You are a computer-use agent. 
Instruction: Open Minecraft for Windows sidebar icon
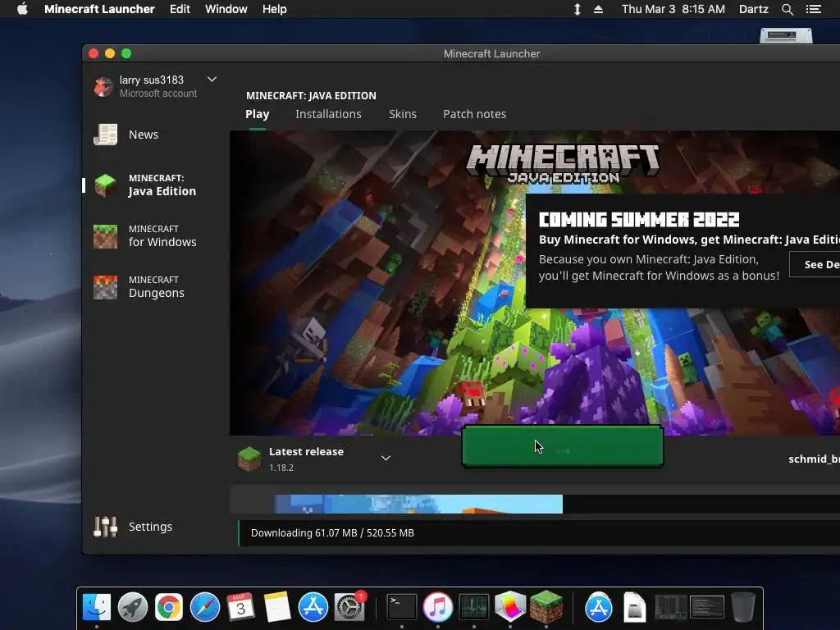coord(106,236)
